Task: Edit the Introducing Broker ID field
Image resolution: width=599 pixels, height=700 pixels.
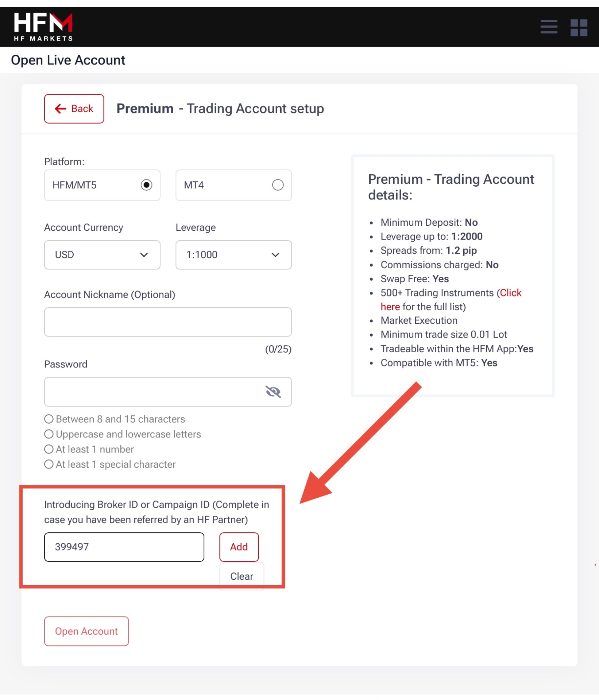Action: point(124,547)
